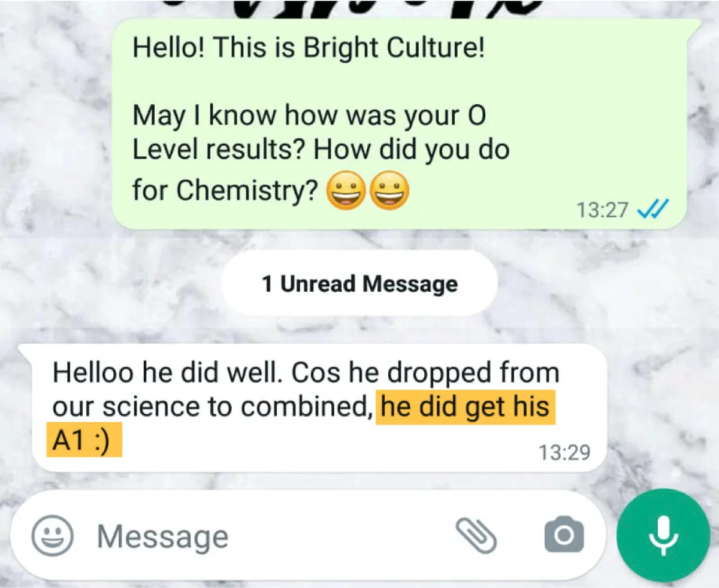Click 'Hello! This is Bright Culture!' line
Viewport: 719px width, 588px height.
pyautogui.click(x=308, y=48)
